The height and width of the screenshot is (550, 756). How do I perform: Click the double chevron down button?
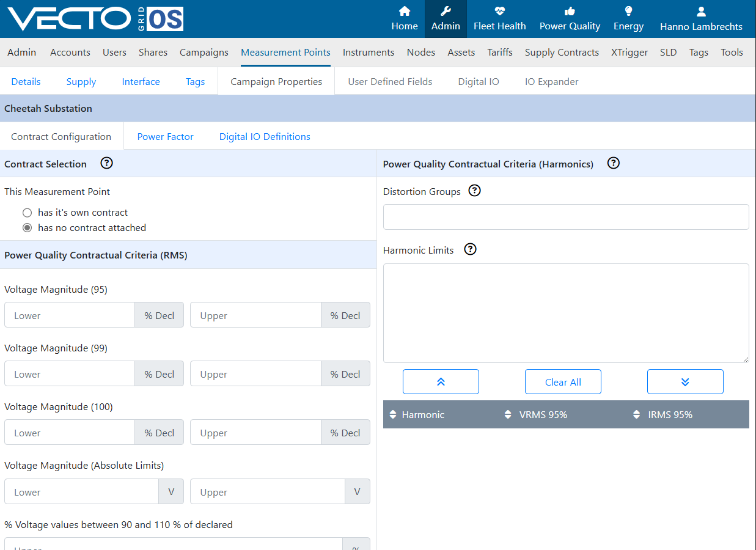(x=685, y=382)
